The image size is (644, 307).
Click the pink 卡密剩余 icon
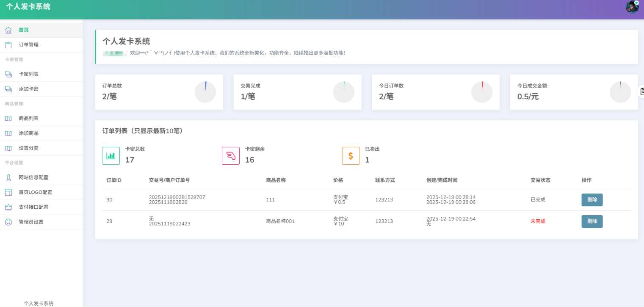pos(231,156)
